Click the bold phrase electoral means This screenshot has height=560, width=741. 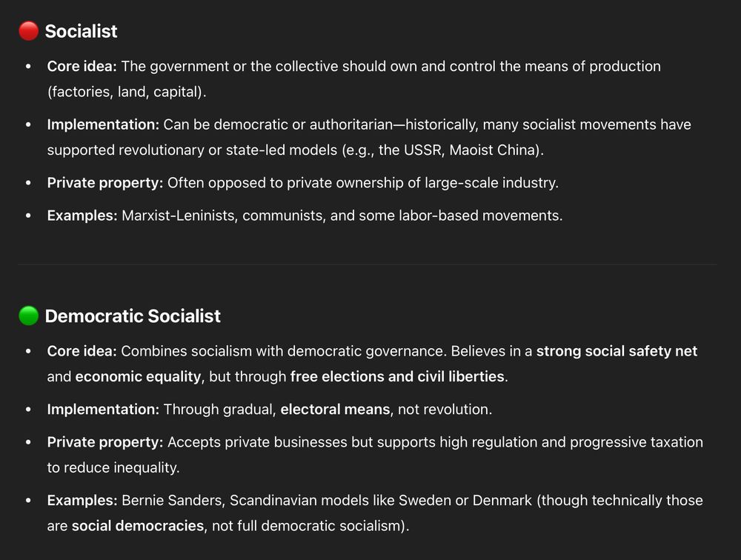335,409
